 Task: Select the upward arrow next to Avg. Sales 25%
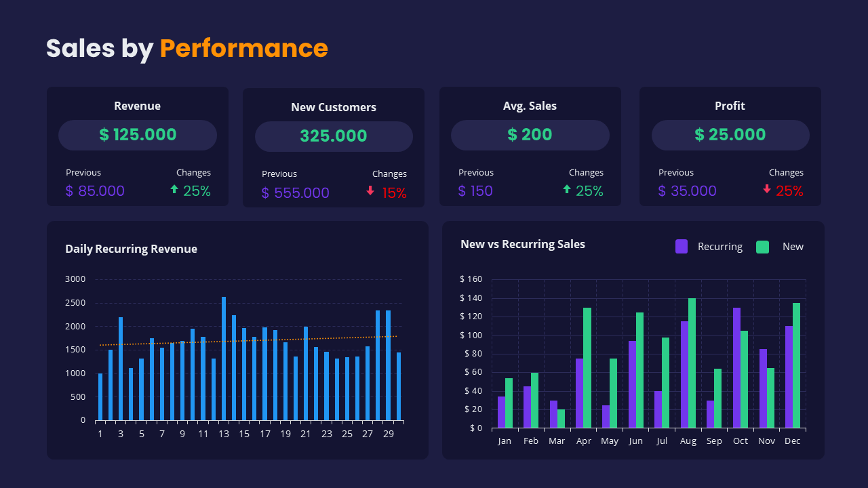568,190
